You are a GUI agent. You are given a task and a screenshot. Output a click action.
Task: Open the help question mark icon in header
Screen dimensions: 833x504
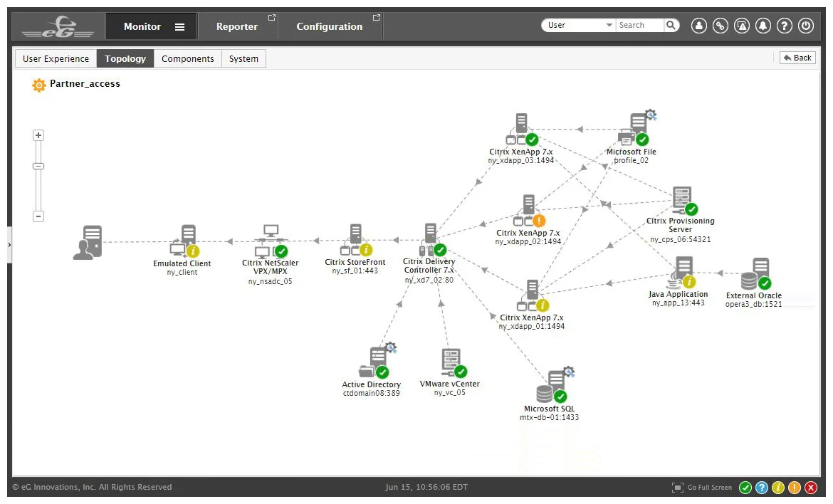point(784,26)
